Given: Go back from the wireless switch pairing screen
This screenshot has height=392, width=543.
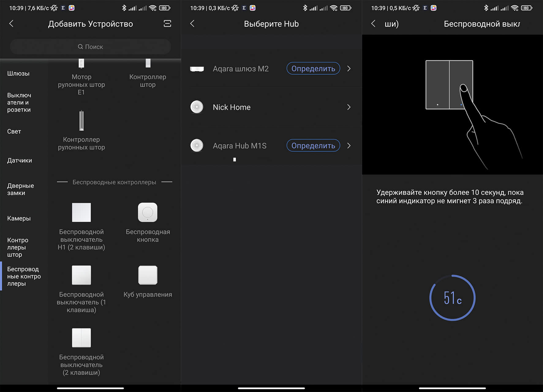Looking at the screenshot, I should [373, 24].
